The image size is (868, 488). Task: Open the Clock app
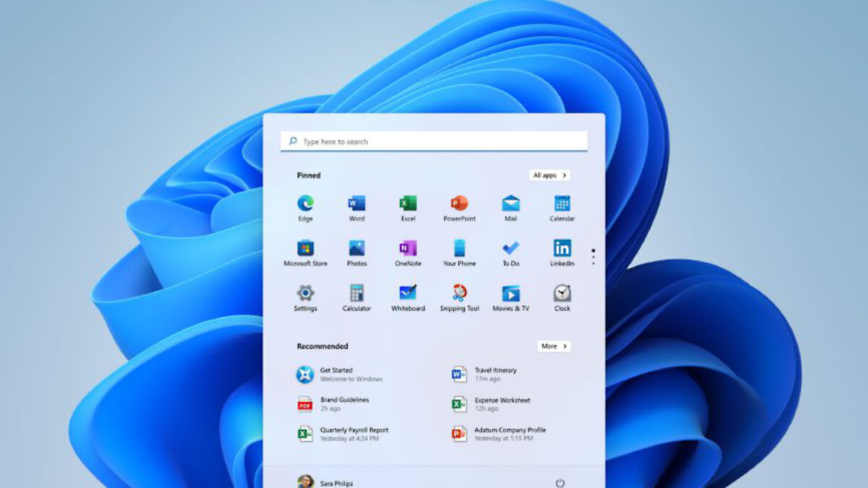(x=562, y=295)
